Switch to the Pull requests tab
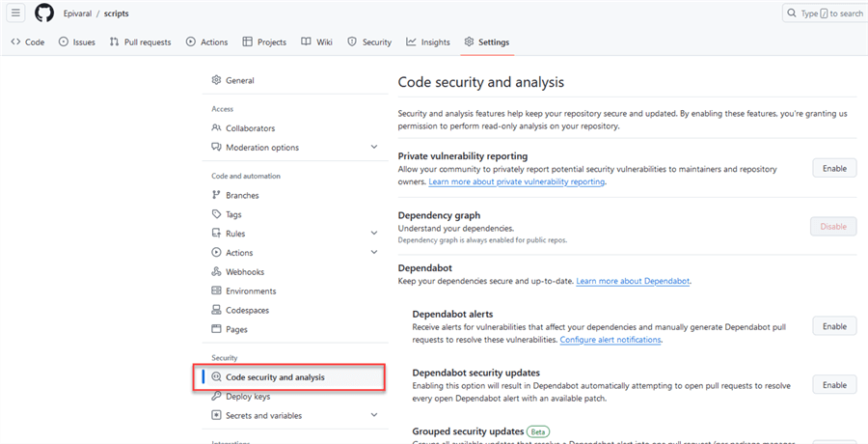Image resolution: width=868 pixels, height=444 pixels. (140, 42)
